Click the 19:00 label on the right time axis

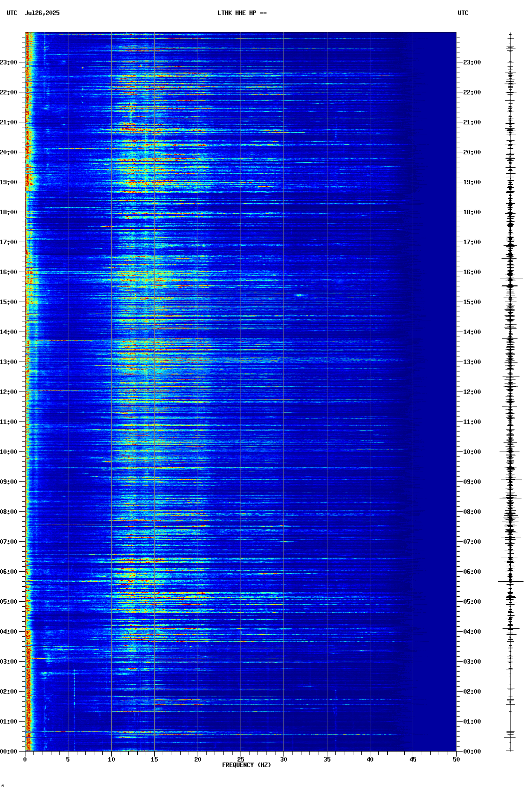pos(472,182)
